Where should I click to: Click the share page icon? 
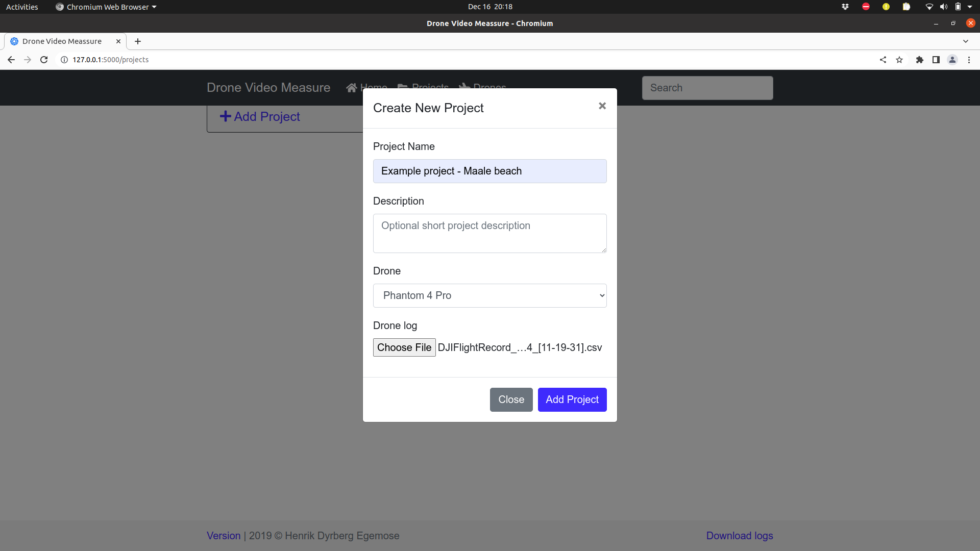pos(883,60)
